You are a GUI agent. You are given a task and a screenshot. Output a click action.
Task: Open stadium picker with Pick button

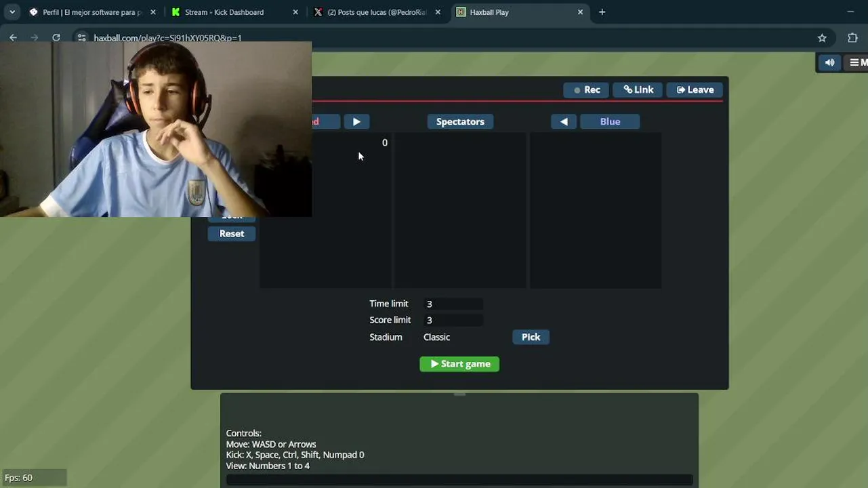click(531, 337)
